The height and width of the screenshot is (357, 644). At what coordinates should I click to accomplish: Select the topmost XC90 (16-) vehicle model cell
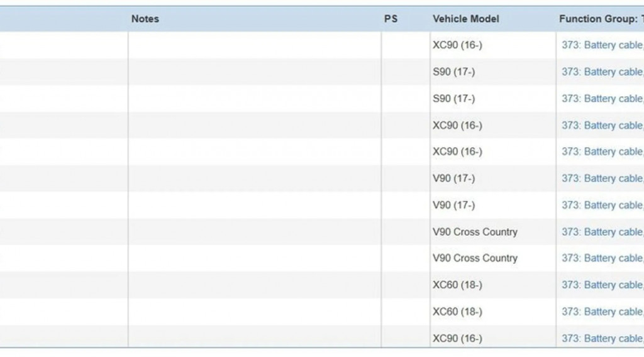[x=457, y=45]
